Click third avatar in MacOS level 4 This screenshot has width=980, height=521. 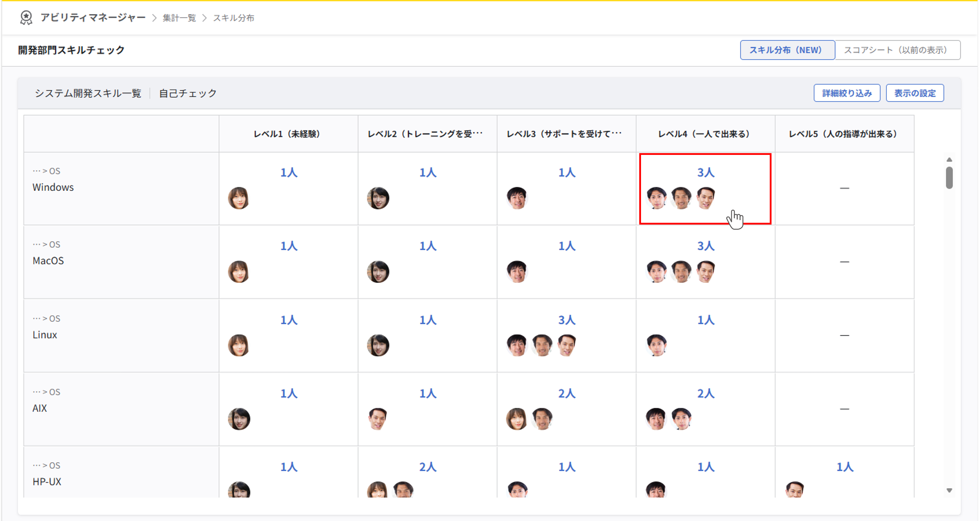tap(706, 272)
